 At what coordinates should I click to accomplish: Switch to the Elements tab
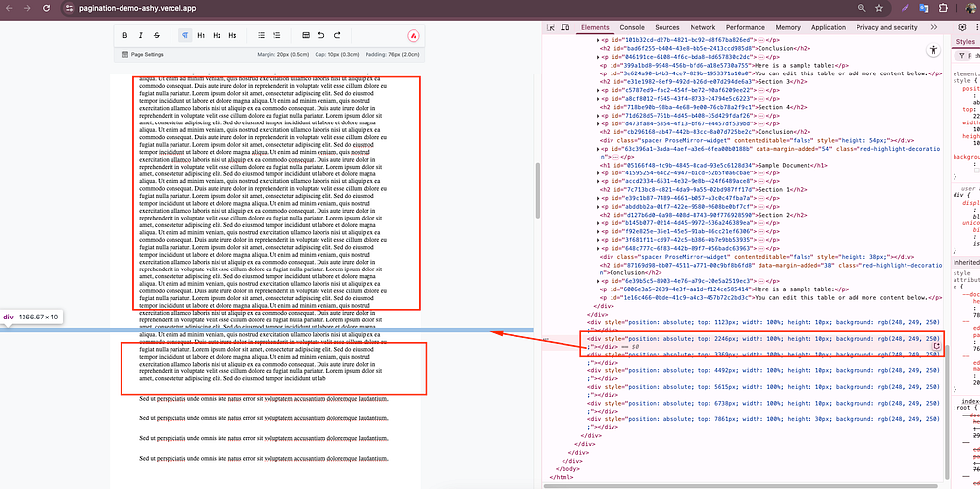tap(595, 27)
